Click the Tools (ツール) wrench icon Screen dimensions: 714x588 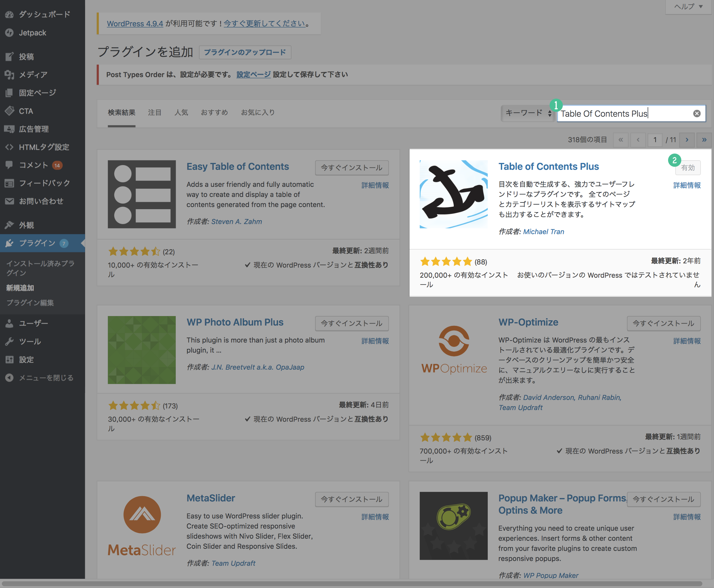tap(9, 341)
